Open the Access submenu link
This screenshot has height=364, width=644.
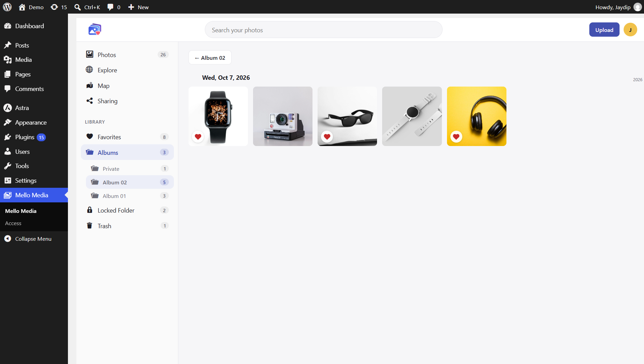13,223
